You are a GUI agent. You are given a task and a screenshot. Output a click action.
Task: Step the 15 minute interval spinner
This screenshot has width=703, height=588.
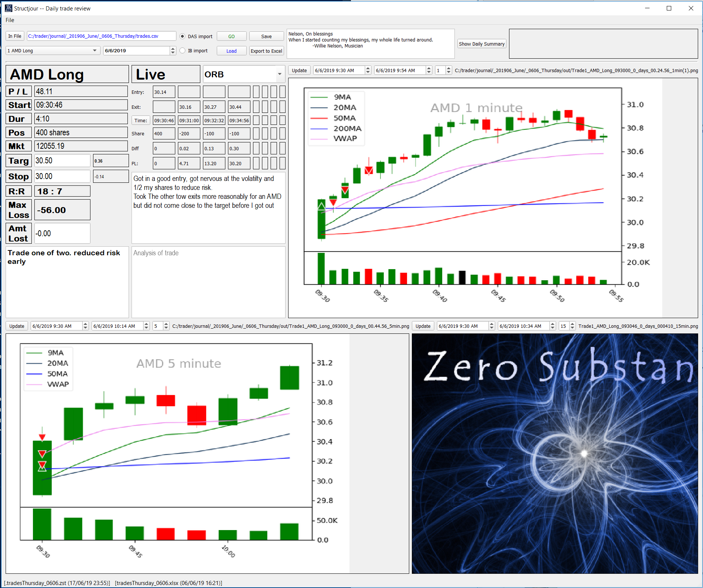572,326
